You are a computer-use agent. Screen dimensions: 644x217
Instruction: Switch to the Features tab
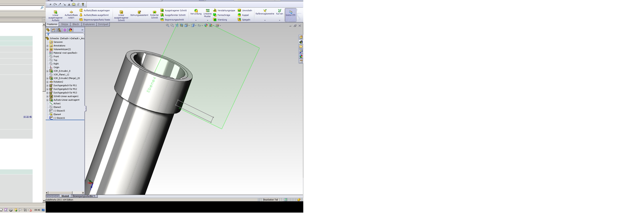[x=52, y=24]
